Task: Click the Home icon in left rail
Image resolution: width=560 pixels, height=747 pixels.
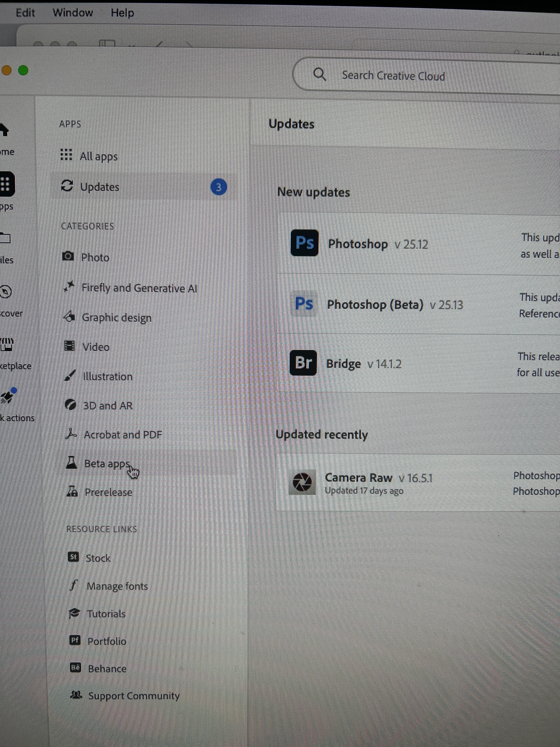Action: pyautogui.click(x=4, y=130)
